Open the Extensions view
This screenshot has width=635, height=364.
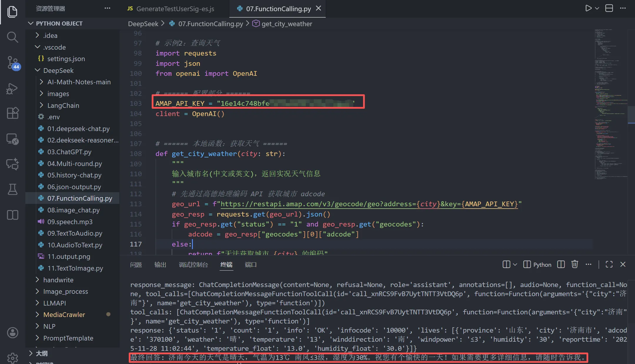pos(12,113)
